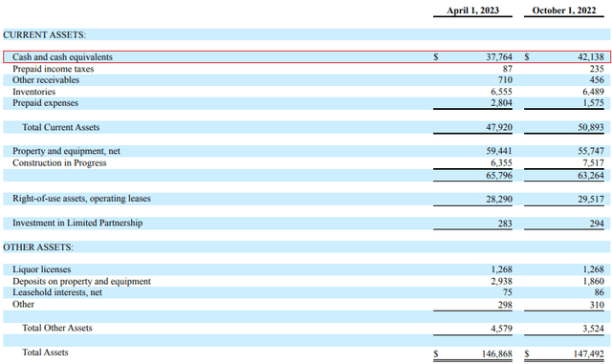Click the 55,747 property value
Screen dimensions: 612x364
click(591, 151)
